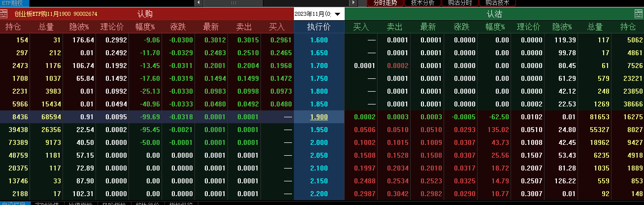The image size is (644, 205).
Task: Select the 认购 call section title
Action: pos(145,14)
